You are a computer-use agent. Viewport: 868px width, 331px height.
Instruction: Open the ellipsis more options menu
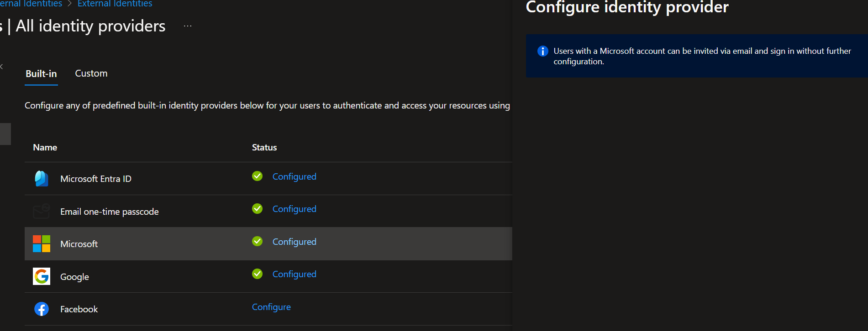tap(188, 26)
